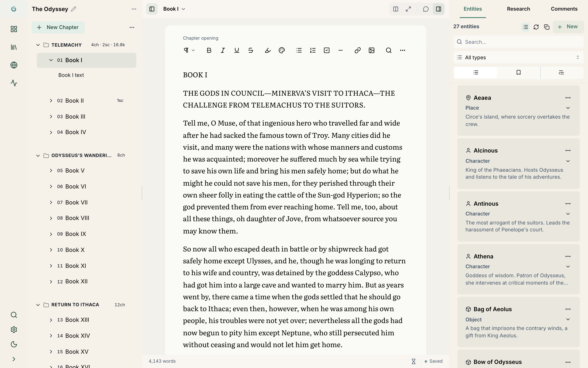Select the bookmark view tab in entities
This screenshot has height=368, width=588.
tap(518, 73)
